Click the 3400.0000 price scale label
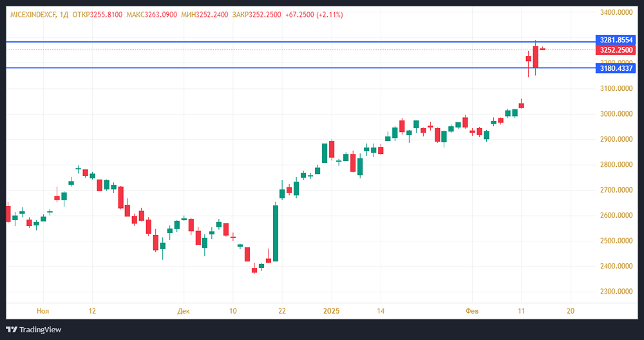 coord(616,13)
